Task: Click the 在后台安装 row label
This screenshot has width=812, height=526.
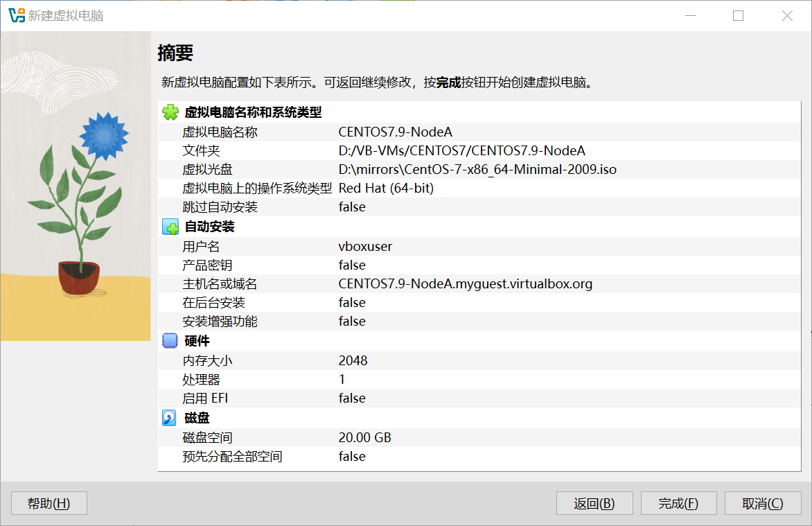Action: coord(214,303)
